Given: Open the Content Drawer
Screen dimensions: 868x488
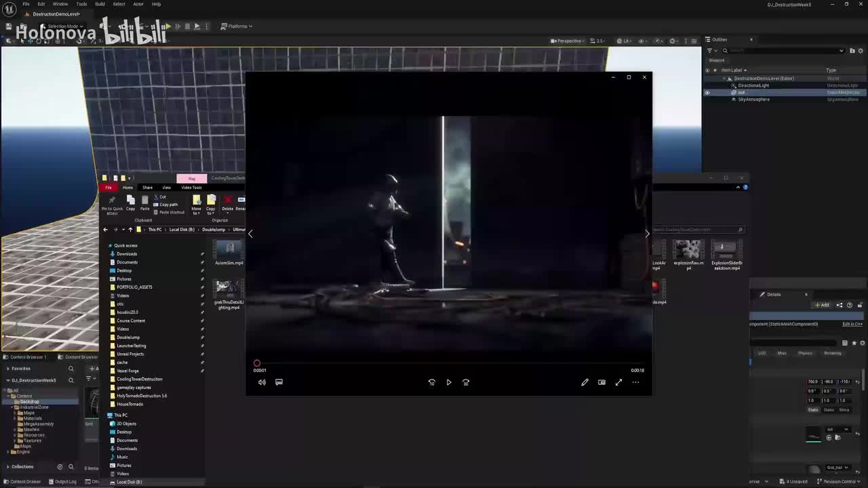Looking at the screenshot, I should click(x=23, y=482).
